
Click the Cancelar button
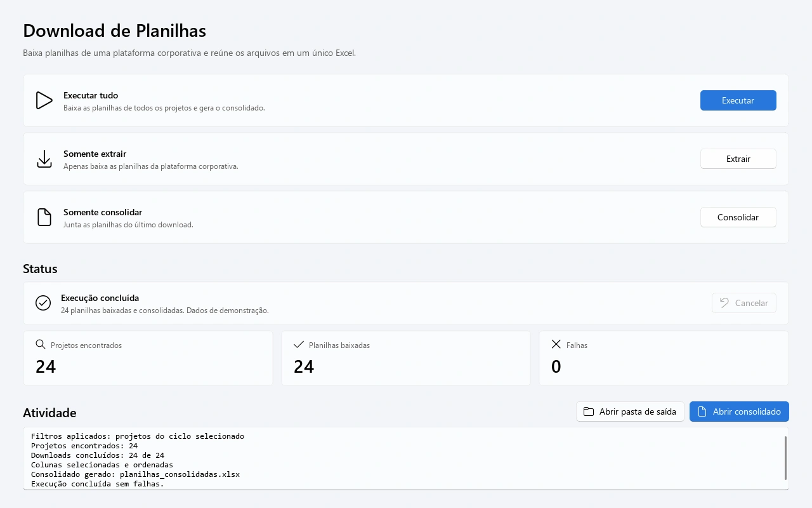(744, 303)
